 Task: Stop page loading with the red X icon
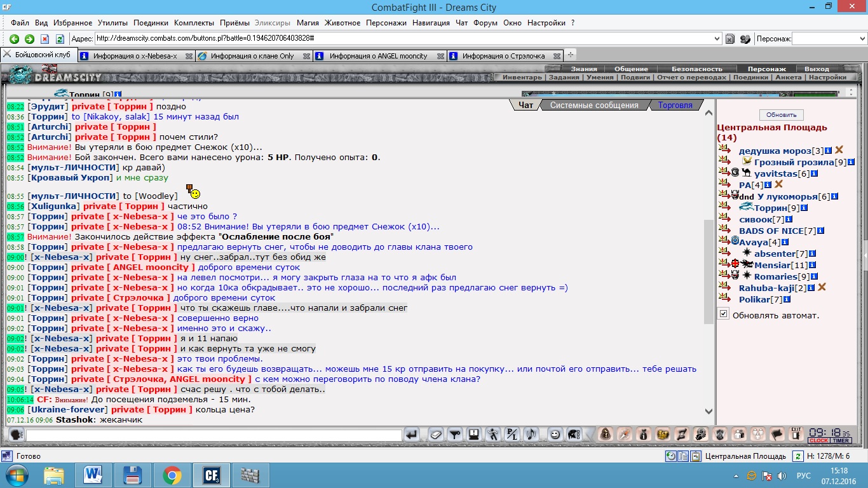point(44,39)
